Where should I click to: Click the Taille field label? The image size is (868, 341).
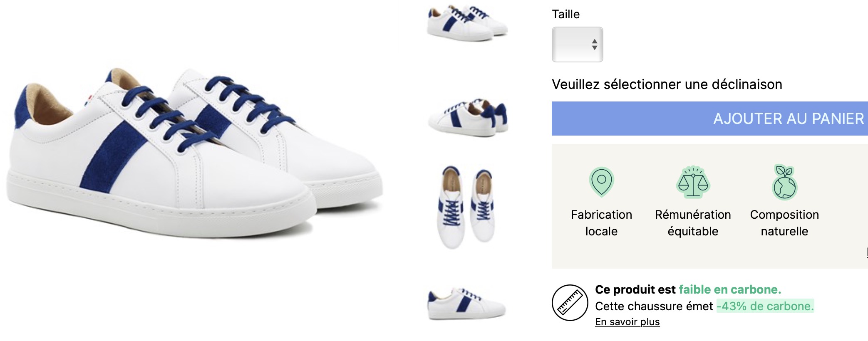[565, 14]
